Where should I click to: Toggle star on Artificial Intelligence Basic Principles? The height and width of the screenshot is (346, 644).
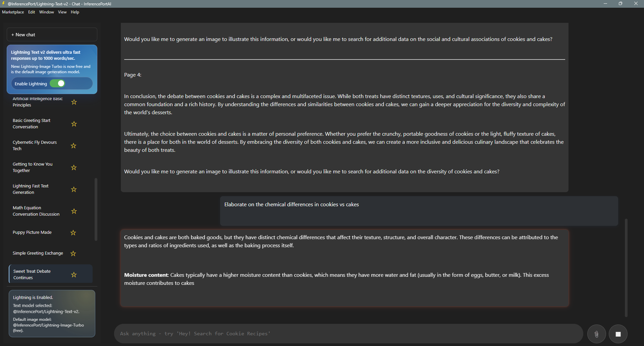[x=74, y=102]
